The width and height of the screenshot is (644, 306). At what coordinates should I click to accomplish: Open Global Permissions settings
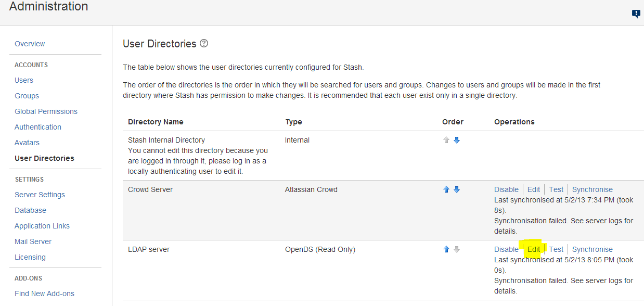tap(46, 111)
